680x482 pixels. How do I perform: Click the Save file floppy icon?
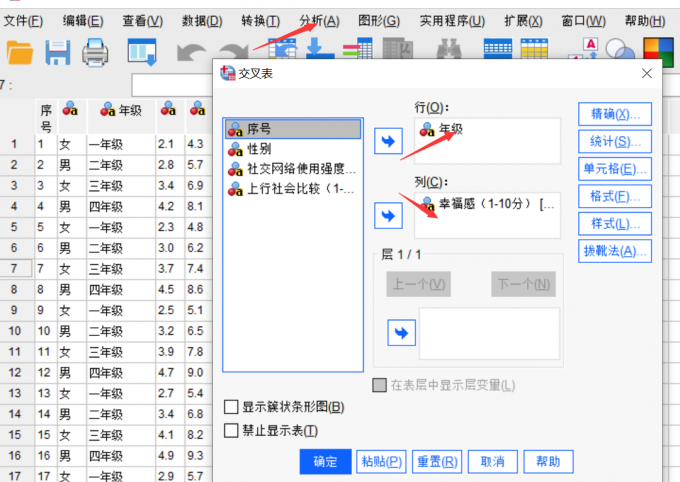[58, 52]
